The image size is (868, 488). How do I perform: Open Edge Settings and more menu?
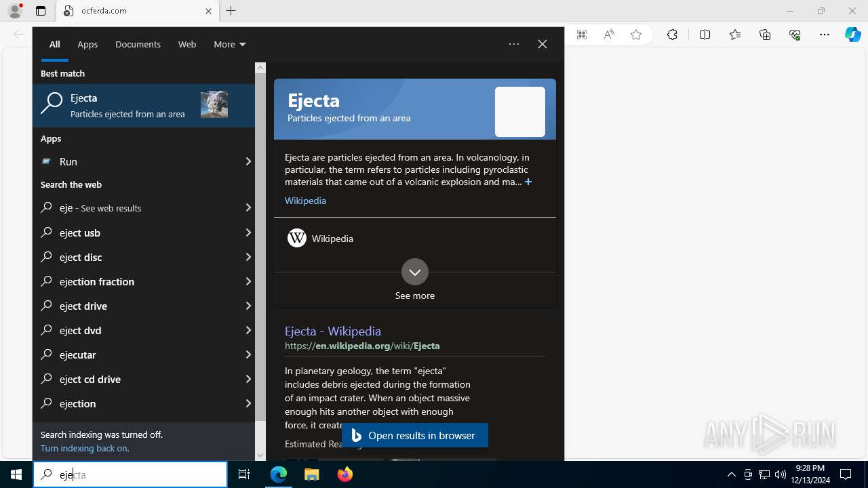[825, 35]
